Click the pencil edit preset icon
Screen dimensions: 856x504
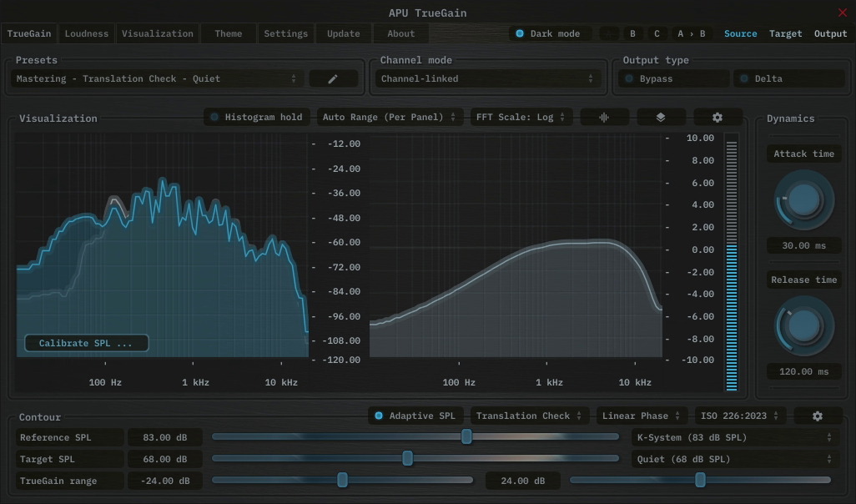point(333,78)
